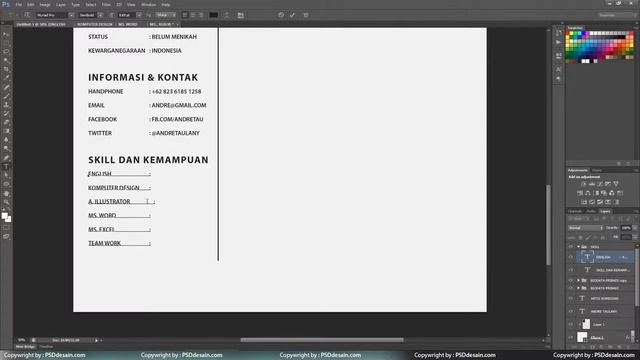Select the Crop tool
The image size is (640, 360).
tap(6, 69)
